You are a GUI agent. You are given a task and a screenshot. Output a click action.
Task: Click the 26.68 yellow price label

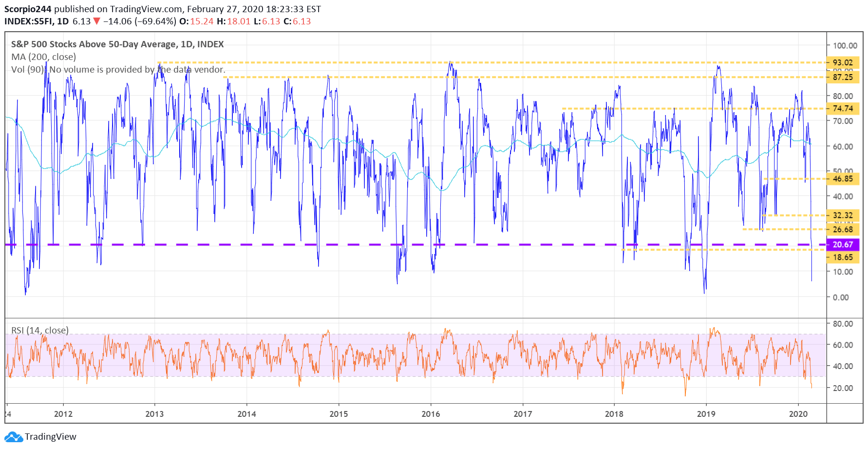(x=843, y=230)
